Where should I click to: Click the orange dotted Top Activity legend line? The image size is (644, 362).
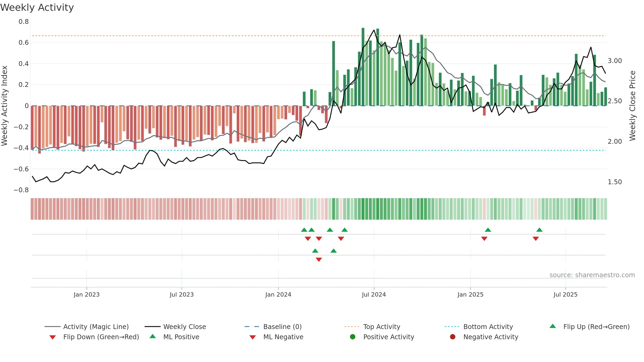tap(352, 327)
